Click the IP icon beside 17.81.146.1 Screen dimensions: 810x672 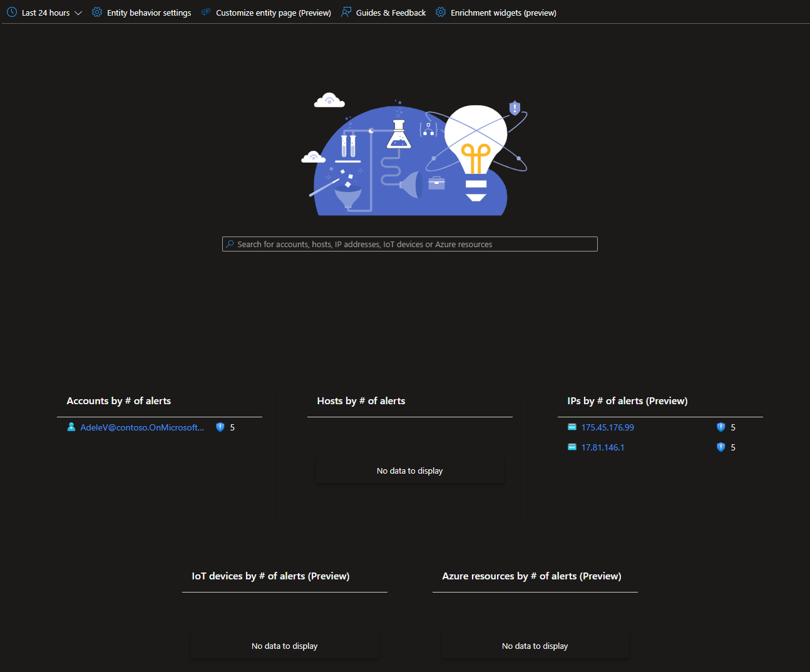pyautogui.click(x=572, y=447)
